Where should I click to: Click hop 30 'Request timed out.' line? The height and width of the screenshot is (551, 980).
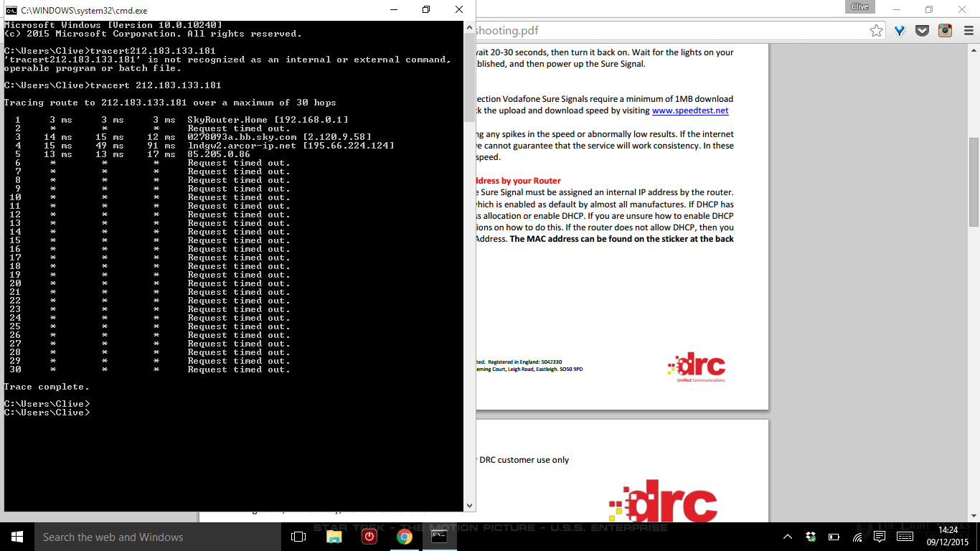(x=150, y=369)
